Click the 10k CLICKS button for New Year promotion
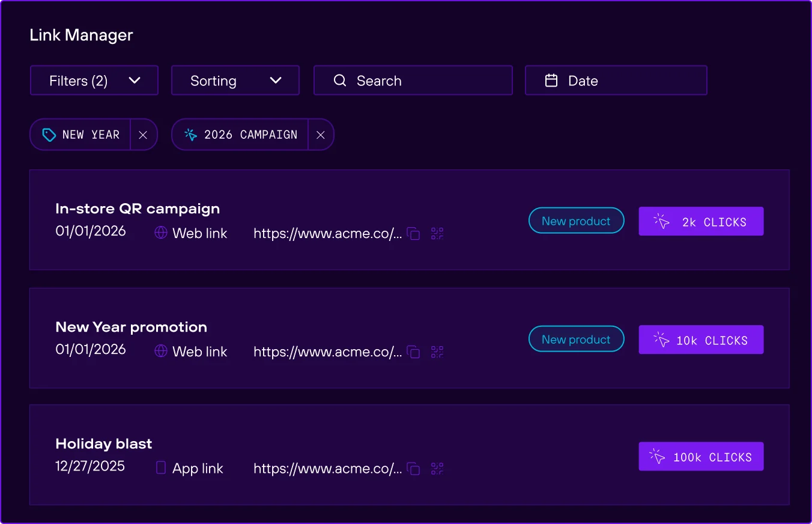Image resolution: width=812 pixels, height=524 pixels. point(700,340)
